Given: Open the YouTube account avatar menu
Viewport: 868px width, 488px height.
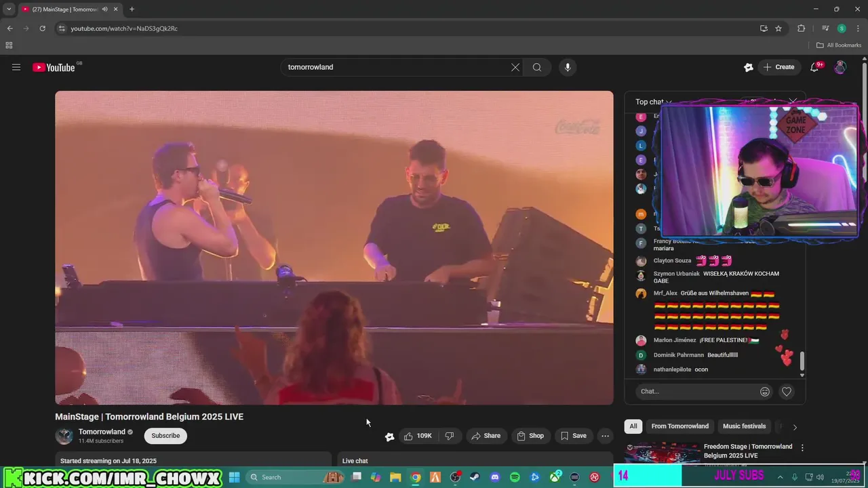Looking at the screenshot, I should coord(840,67).
